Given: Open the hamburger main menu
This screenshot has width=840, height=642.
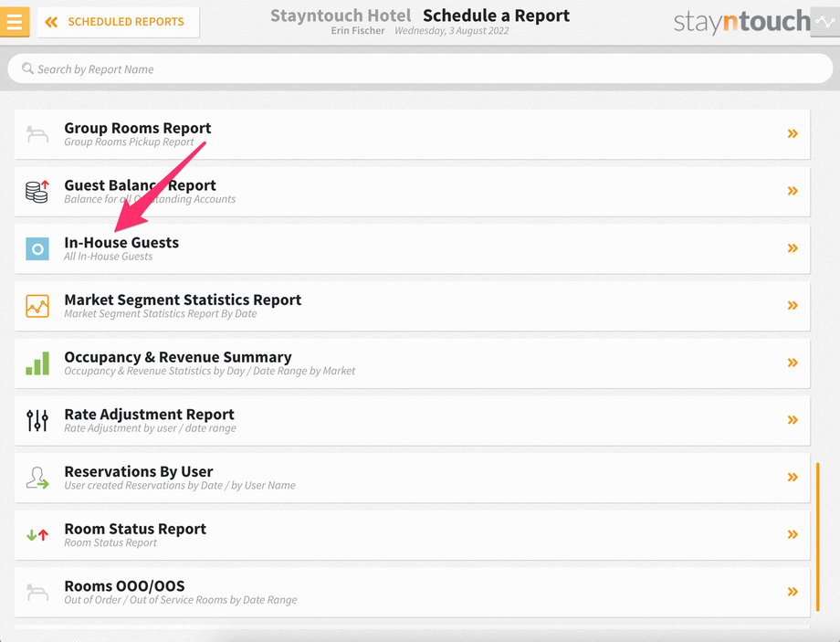Looking at the screenshot, I should point(15,22).
